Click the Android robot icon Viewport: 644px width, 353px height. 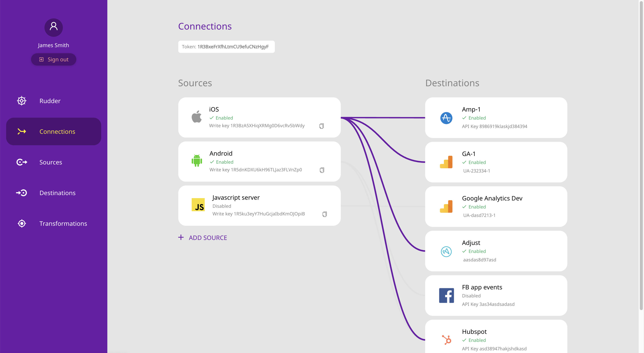[x=197, y=161]
